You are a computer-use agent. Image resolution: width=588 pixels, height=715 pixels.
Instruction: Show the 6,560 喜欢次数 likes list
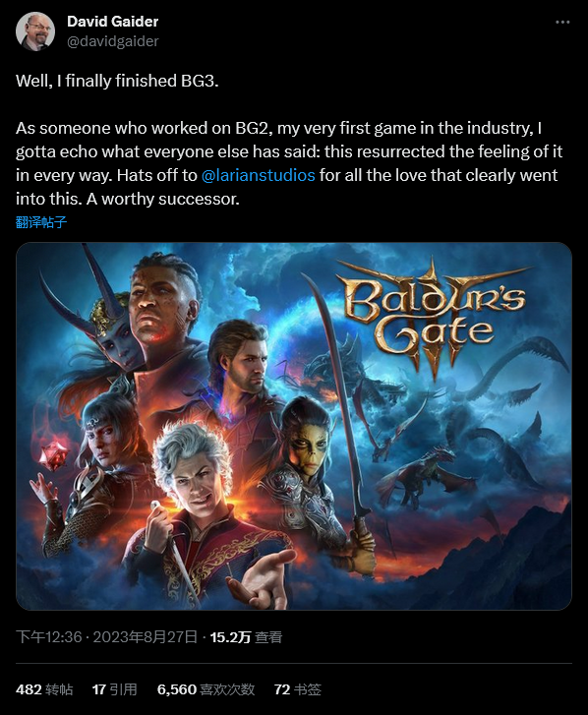pyautogui.click(x=206, y=689)
